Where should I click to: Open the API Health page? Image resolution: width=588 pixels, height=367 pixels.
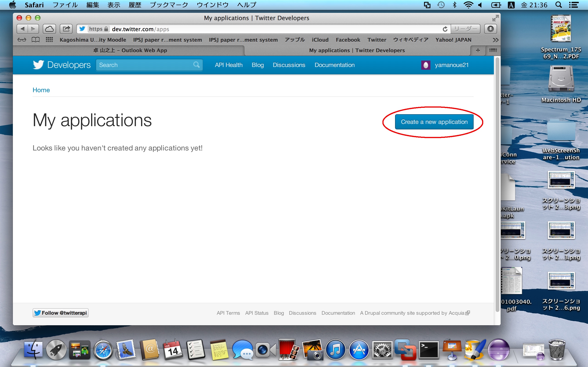229,65
